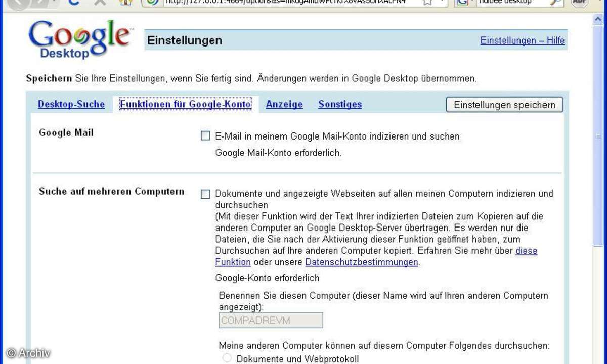The width and height of the screenshot is (607, 364).
Task: Click the bold 'Speichern' word in the instructions
Action: [x=49, y=78]
